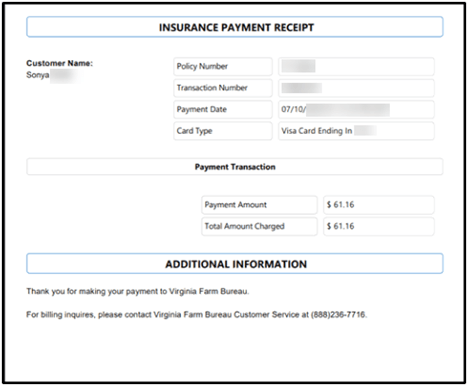This screenshot has height=386, width=468.
Task: Select the Customer Name label
Action: click(60, 63)
